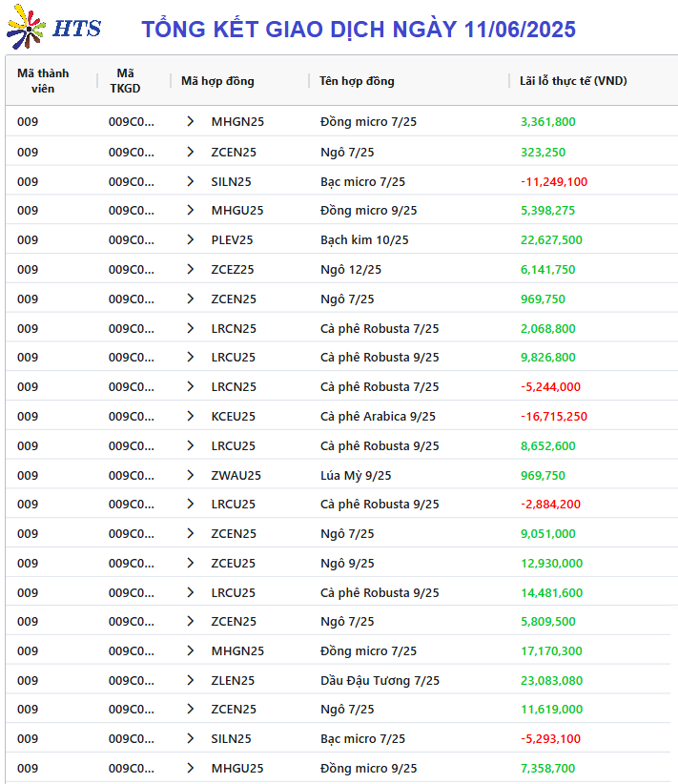Screen dimensions: 678x784
Task: Click the ZWAU25 contract code
Action: pos(236,475)
